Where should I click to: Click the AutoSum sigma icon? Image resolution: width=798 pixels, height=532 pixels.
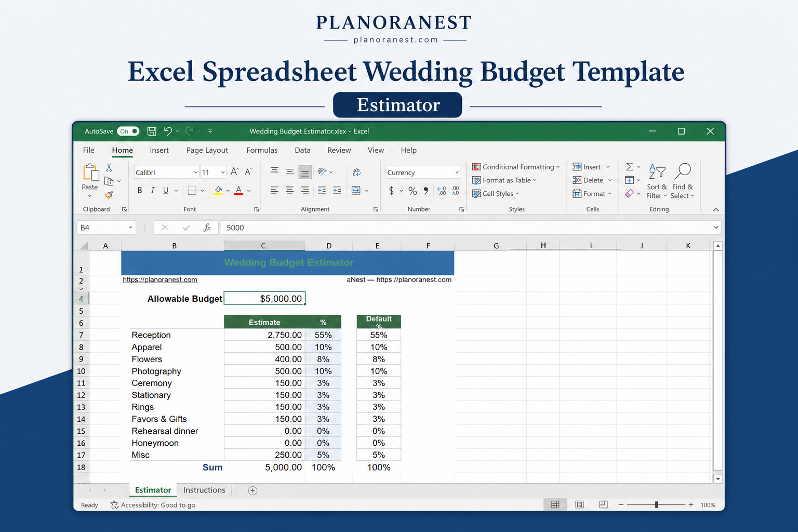(629, 167)
